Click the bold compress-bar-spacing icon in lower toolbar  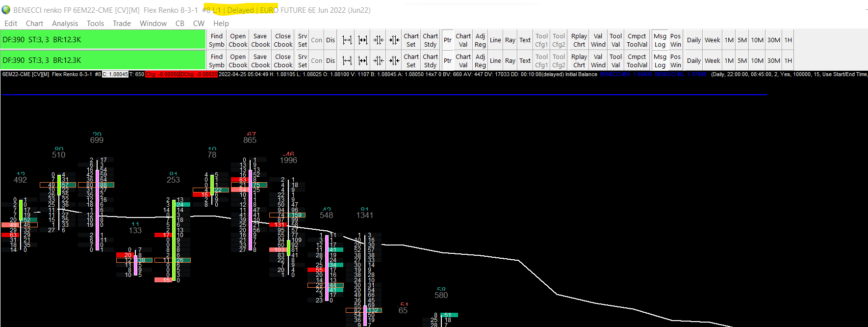394,61
